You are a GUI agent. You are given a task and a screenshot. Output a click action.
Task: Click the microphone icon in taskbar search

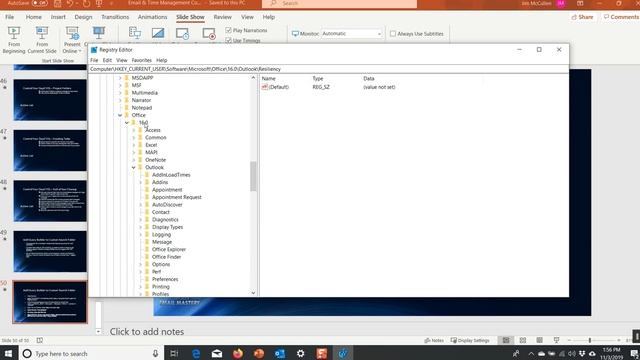pos(156,353)
